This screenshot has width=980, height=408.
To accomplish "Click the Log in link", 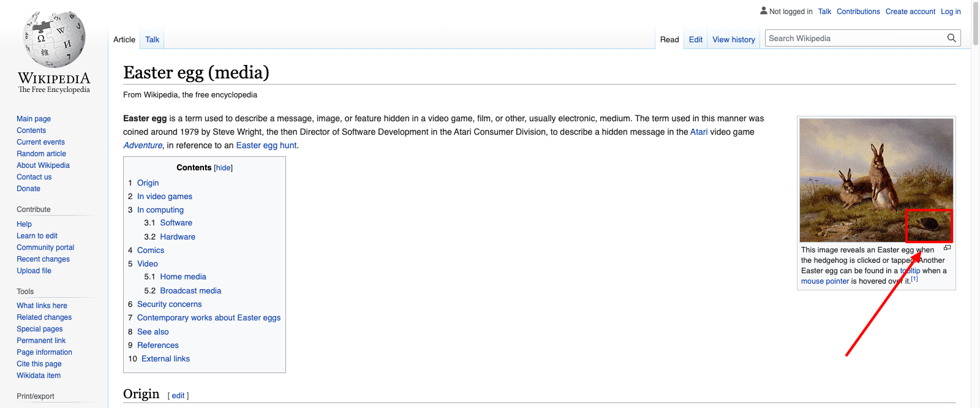I will pos(951,12).
